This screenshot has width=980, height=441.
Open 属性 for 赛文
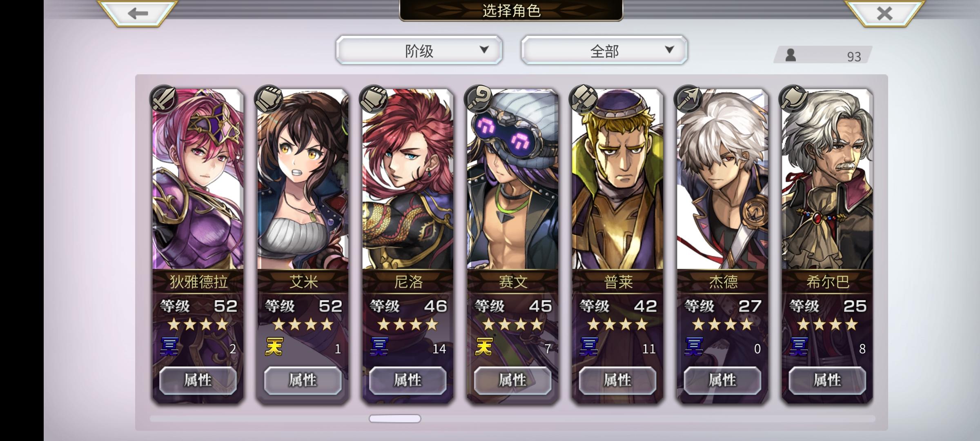pyautogui.click(x=513, y=381)
